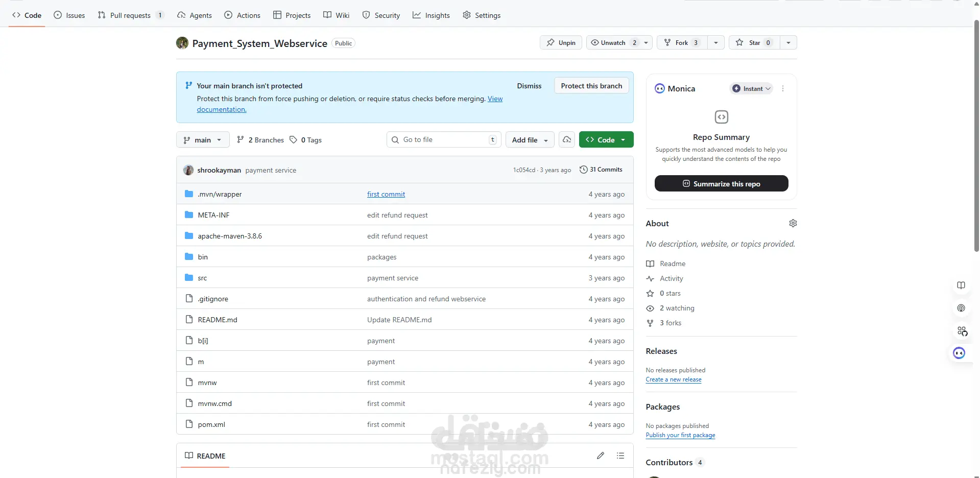Screen dimensions: 980x478
Task: Jump to Readme link in About
Action: [666, 264]
